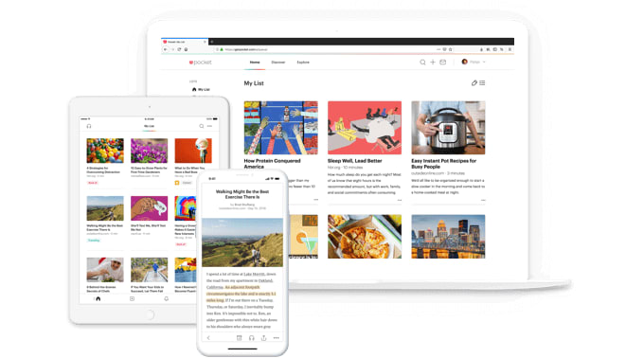644x358 pixels.
Task: Open the inbox envelope icon in Pocket header
Action: (x=443, y=62)
